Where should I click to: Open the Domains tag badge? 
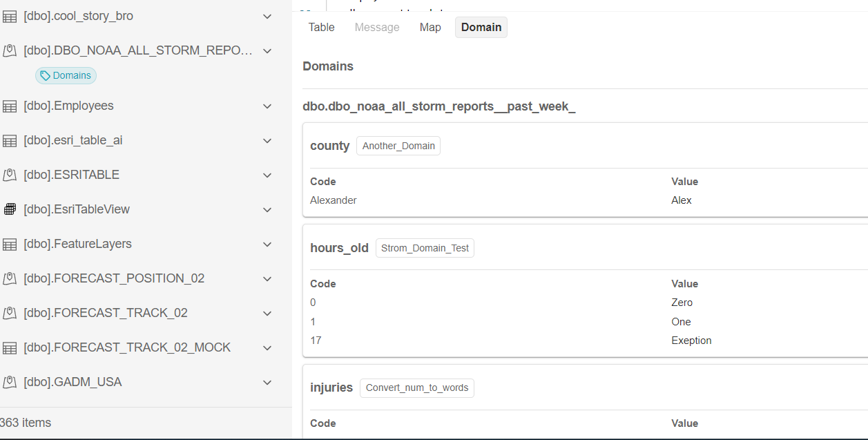click(x=66, y=75)
